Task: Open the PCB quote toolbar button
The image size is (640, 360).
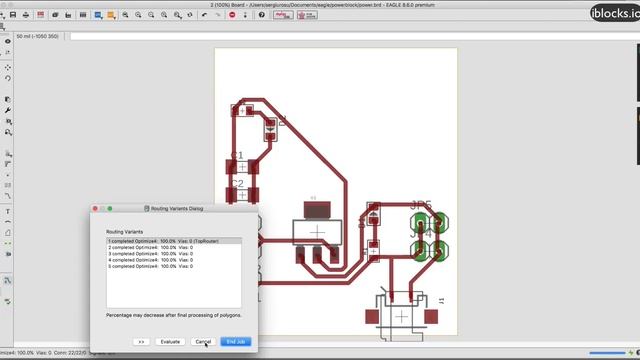Action: tap(307, 15)
